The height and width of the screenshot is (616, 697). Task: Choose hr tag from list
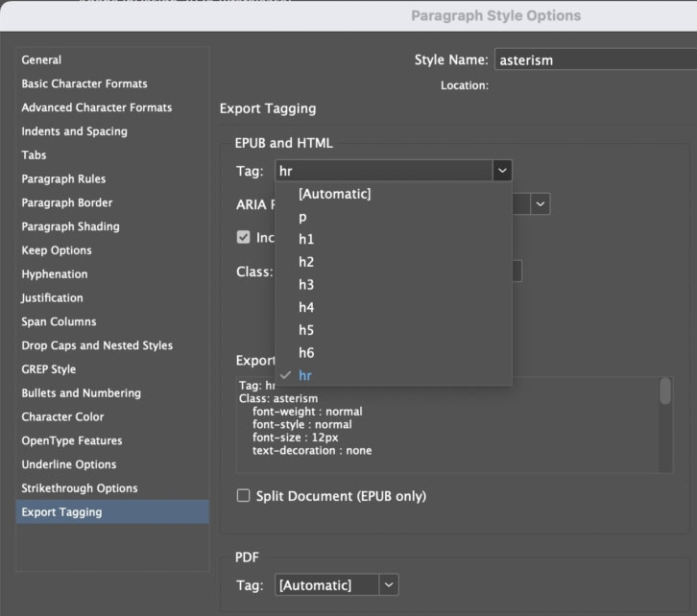394,375
